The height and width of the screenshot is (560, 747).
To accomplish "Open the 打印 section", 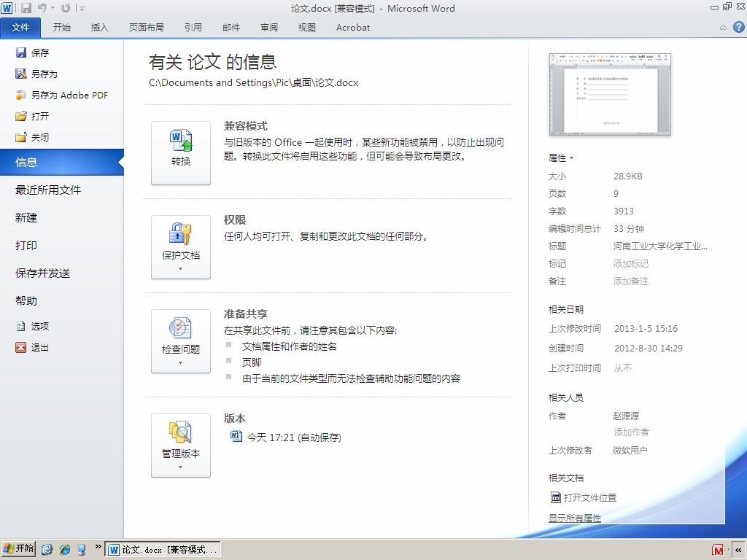I will [x=26, y=245].
